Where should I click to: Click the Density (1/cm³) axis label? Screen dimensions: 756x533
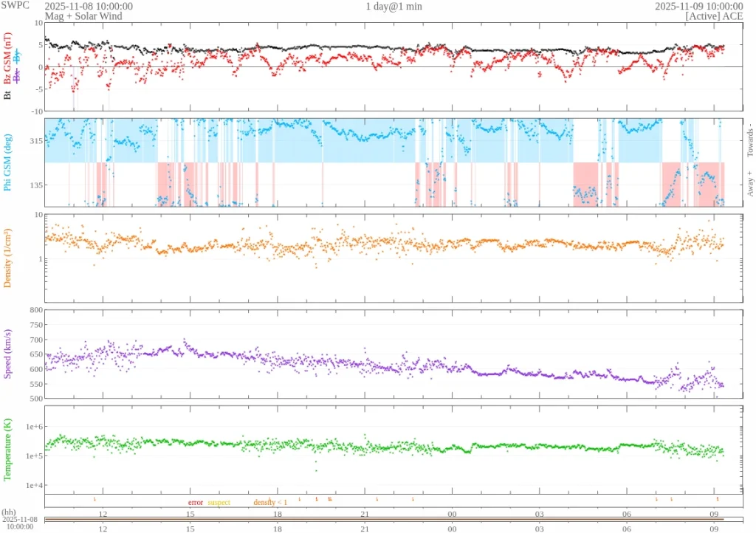point(7,258)
